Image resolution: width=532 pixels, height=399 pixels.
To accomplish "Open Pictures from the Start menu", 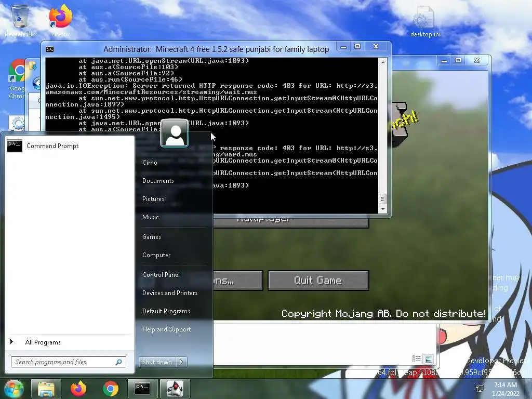I will [x=153, y=199].
